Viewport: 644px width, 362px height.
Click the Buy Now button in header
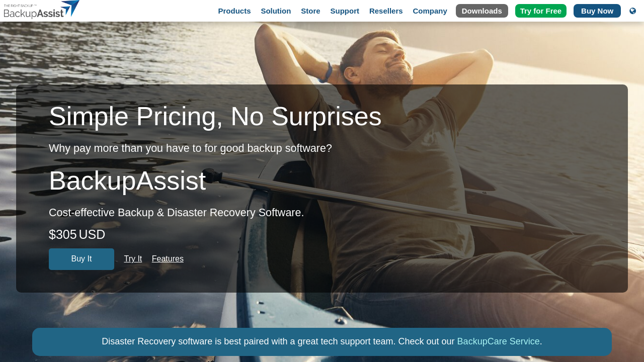pos(597,11)
